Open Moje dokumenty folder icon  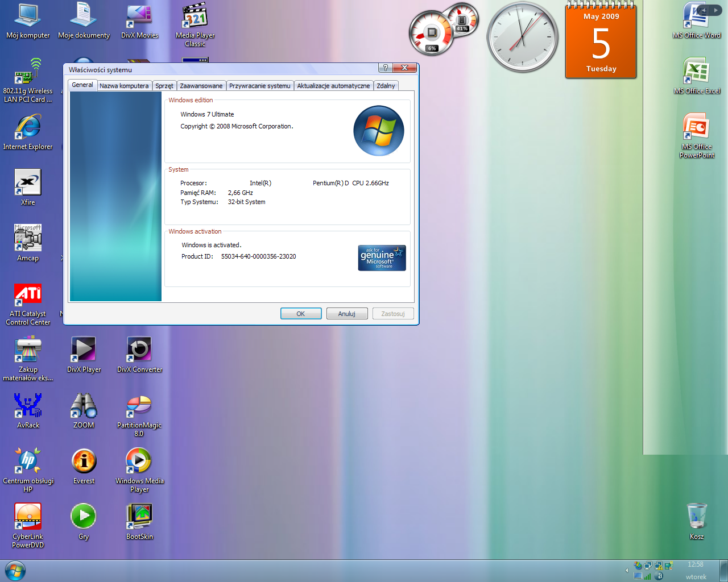(84, 21)
